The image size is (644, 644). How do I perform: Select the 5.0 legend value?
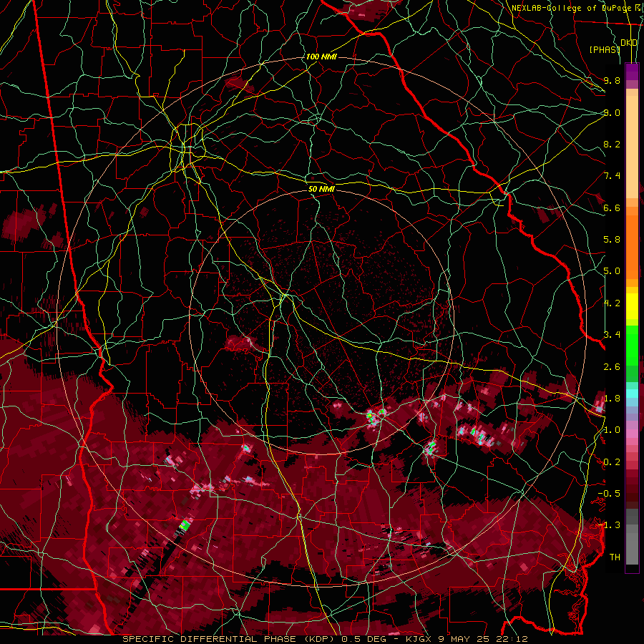tap(612, 271)
